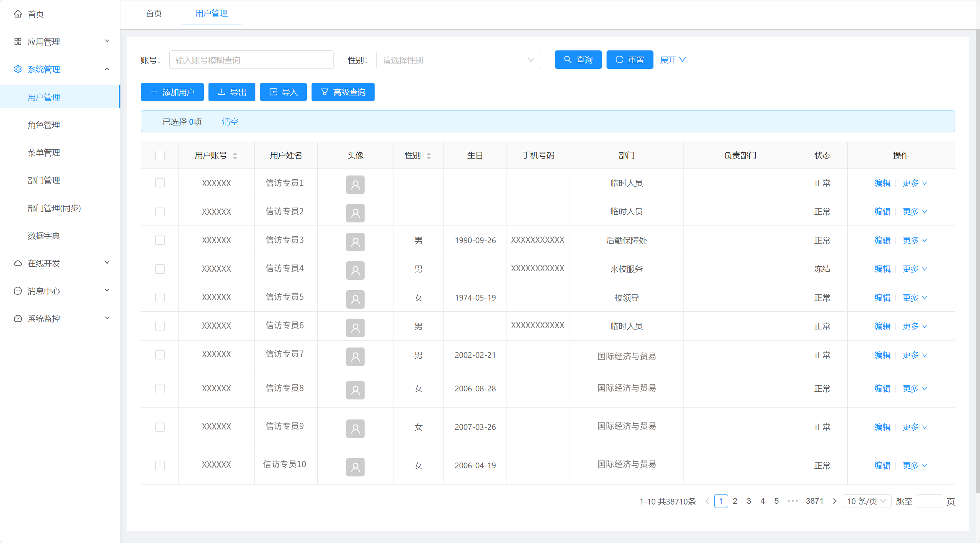Viewport: 980px width, 543px height.
Task: Click avatar of 信访专员7
Action: pyautogui.click(x=355, y=356)
